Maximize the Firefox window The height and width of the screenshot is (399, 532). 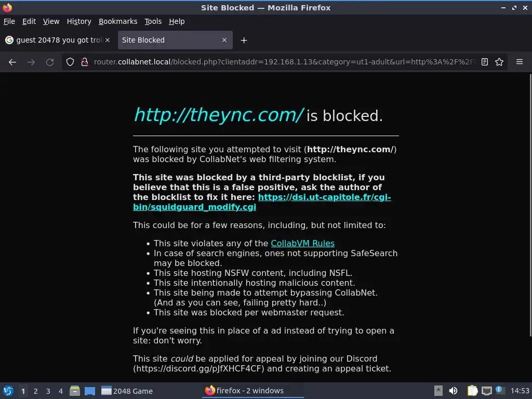tap(514, 7)
